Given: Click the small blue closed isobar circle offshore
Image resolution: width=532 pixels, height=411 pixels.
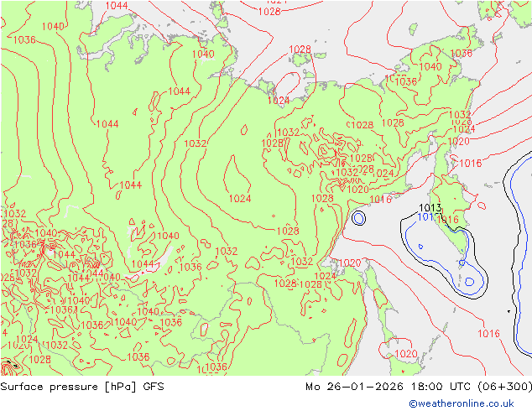Looking at the screenshot, I should tap(358, 218).
